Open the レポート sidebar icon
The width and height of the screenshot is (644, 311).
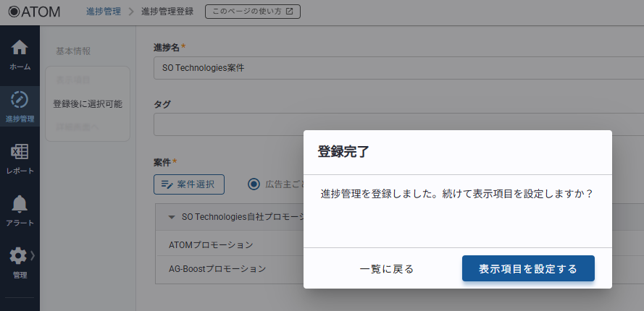click(x=20, y=152)
